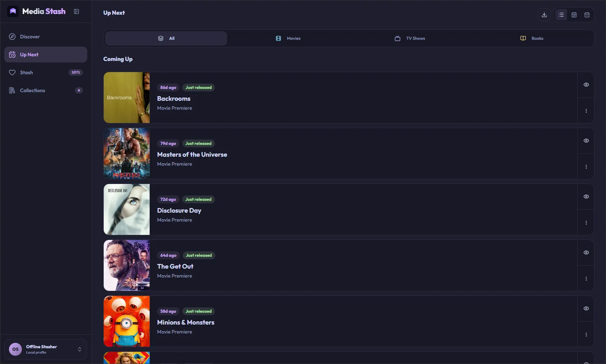The image size is (606, 364).
Task: Click Movie Premiere text under Disclosure Day
Action: coord(174,220)
